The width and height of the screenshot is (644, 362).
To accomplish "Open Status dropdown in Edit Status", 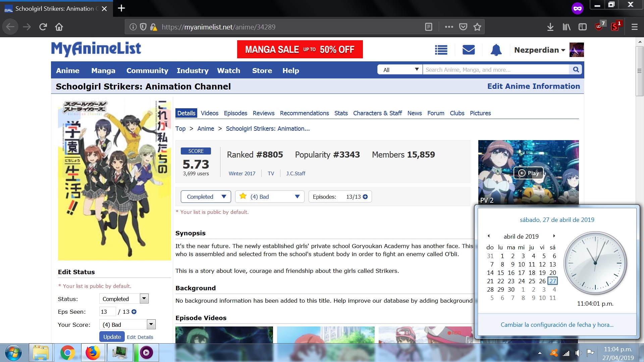I will (x=124, y=299).
